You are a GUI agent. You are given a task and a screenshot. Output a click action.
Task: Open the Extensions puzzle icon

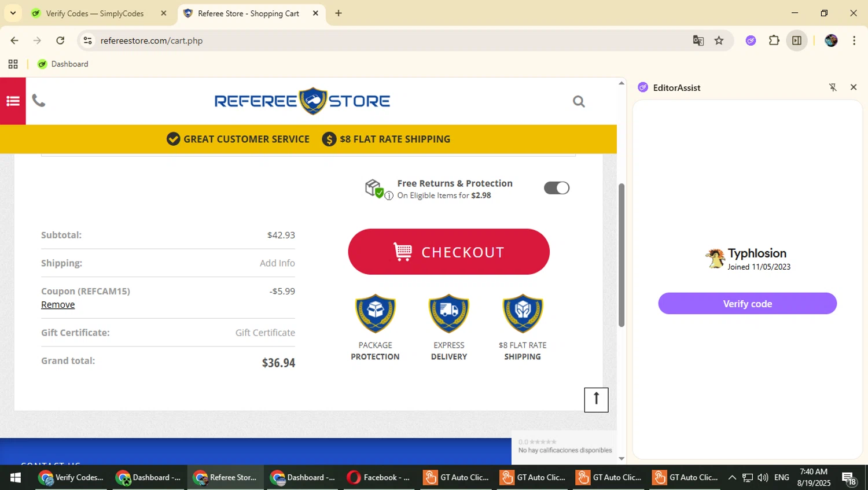pyautogui.click(x=774, y=40)
